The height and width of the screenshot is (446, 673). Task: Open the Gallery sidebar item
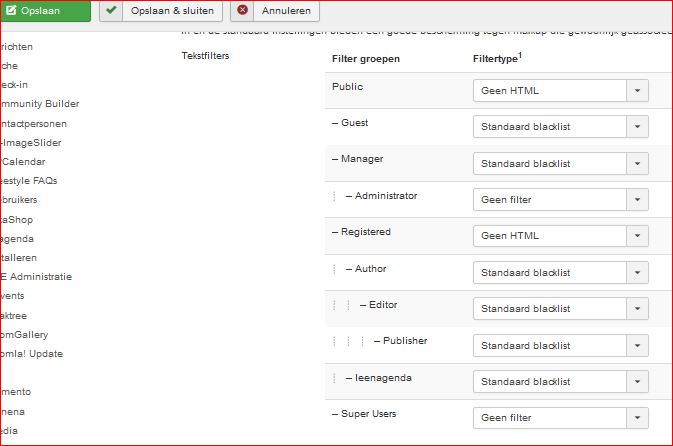24,335
